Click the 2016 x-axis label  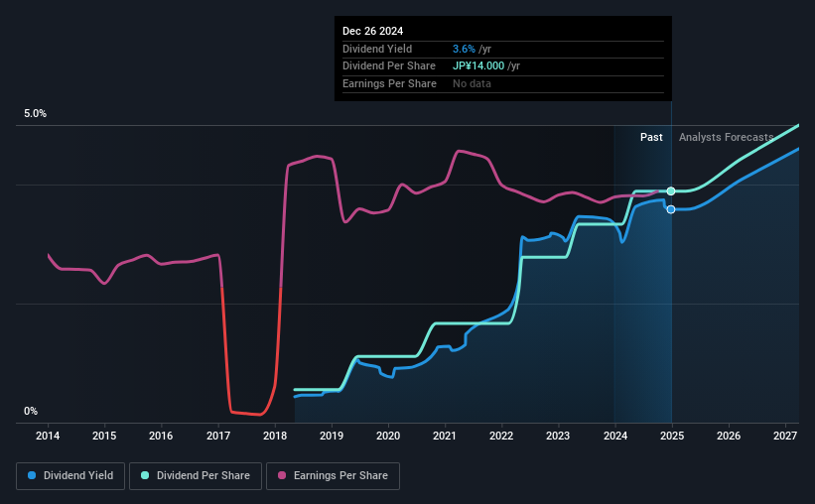(161, 436)
